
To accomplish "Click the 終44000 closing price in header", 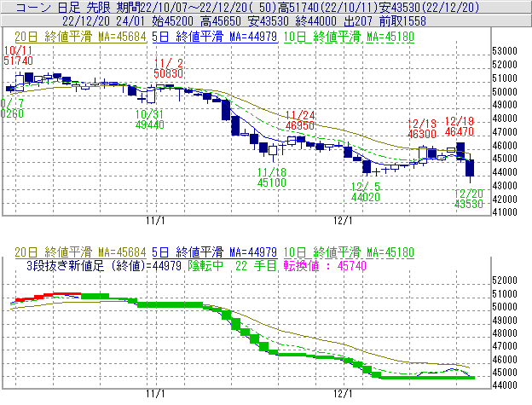I will pos(315,21).
